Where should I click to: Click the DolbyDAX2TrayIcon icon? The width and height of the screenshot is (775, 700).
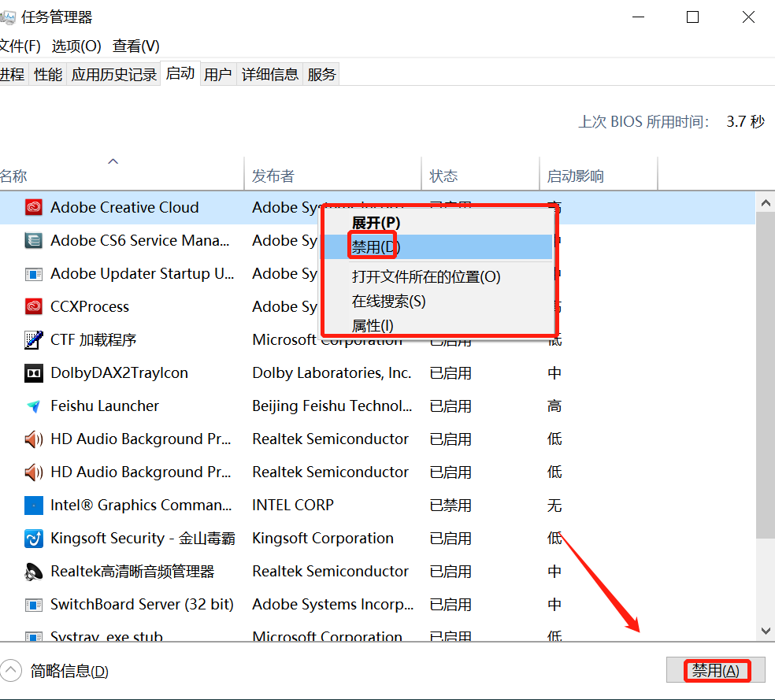(33, 373)
